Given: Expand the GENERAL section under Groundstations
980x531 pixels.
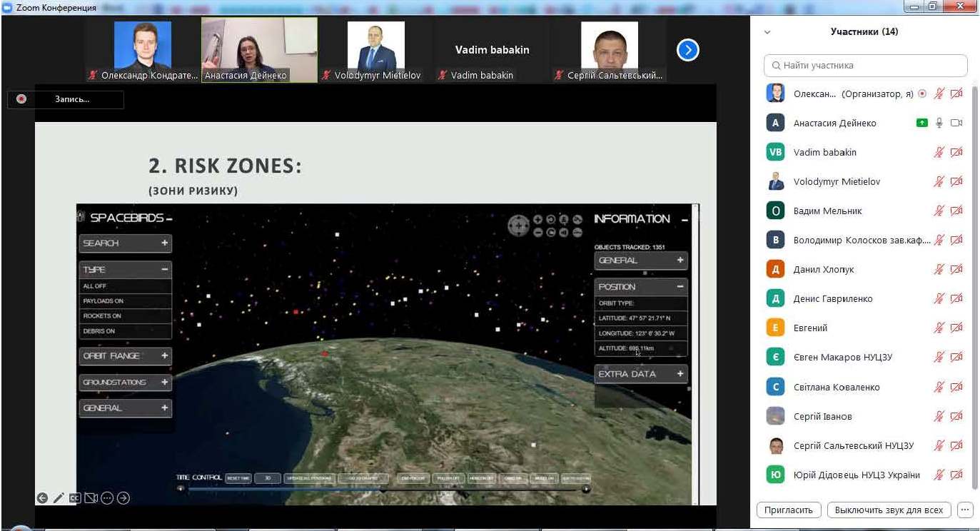Looking at the screenshot, I should click(126, 408).
